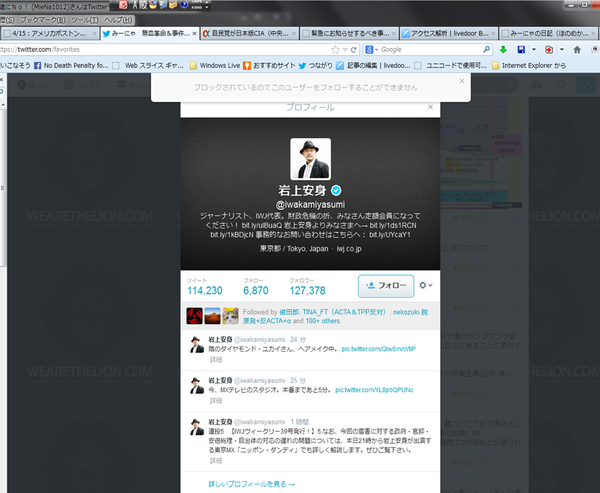Open the bit.ly/UYcaY1 link in bio

(x=390, y=235)
